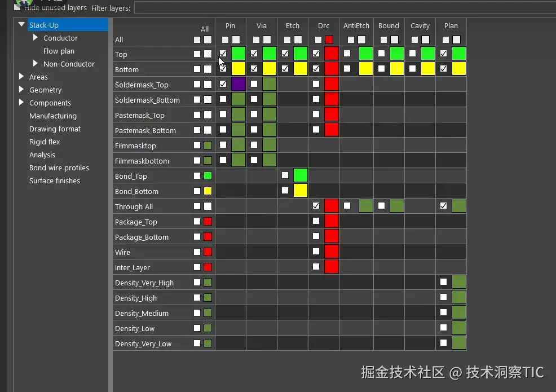
Task: Enable the Top AntiEtch visibility checkbox
Action: coord(347,54)
